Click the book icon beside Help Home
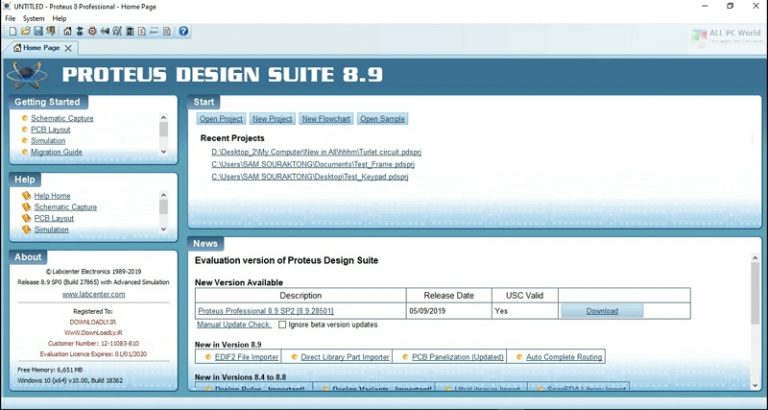 point(26,195)
